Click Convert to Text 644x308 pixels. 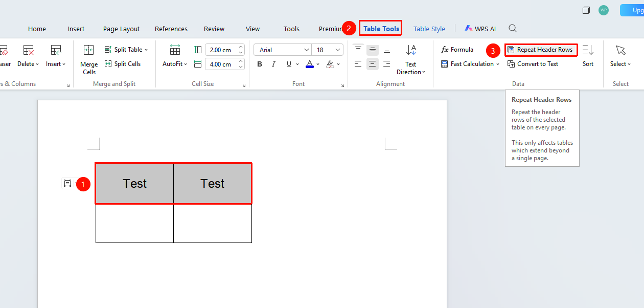pyautogui.click(x=533, y=64)
